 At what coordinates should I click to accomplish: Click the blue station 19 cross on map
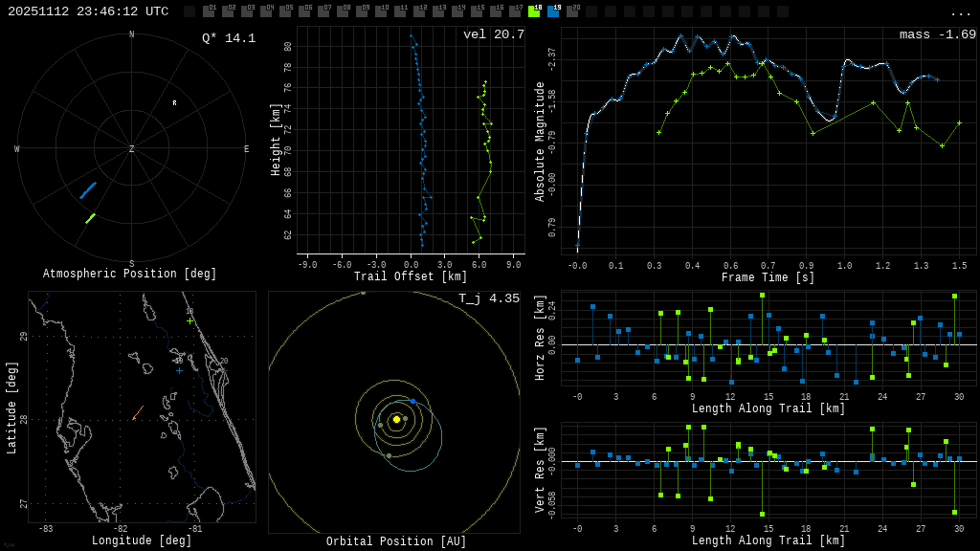coord(179,369)
